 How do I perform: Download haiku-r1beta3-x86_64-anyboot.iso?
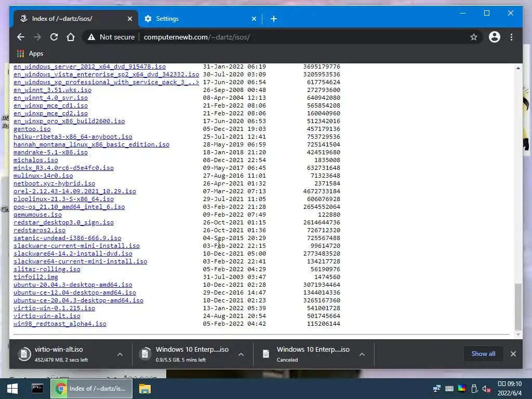(x=73, y=137)
